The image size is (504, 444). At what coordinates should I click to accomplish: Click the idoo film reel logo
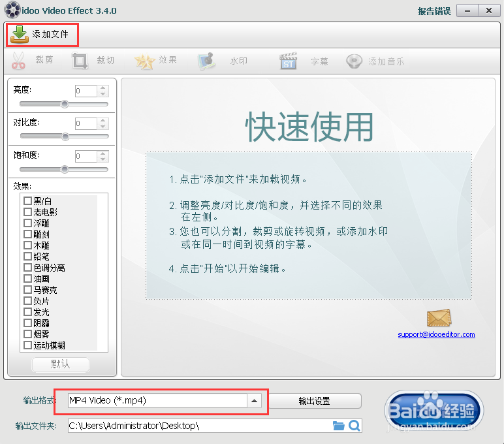click(x=12, y=10)
